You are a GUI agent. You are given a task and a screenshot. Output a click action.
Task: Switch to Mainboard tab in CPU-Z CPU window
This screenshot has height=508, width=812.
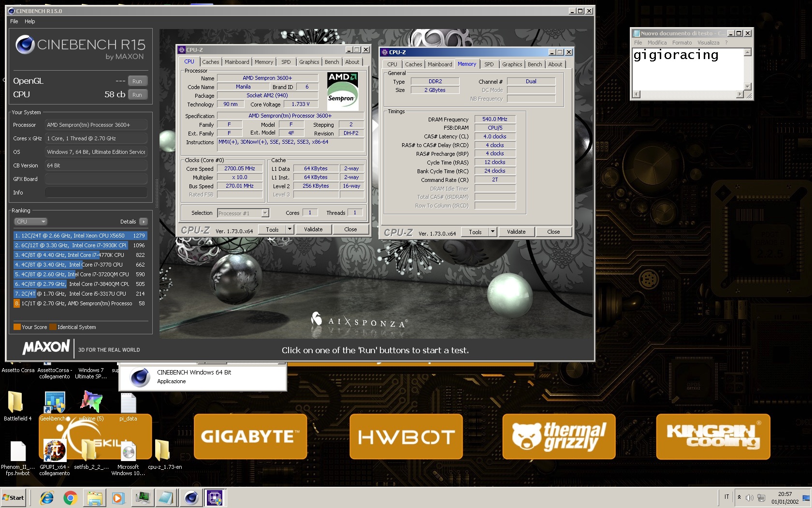[237, 62]
